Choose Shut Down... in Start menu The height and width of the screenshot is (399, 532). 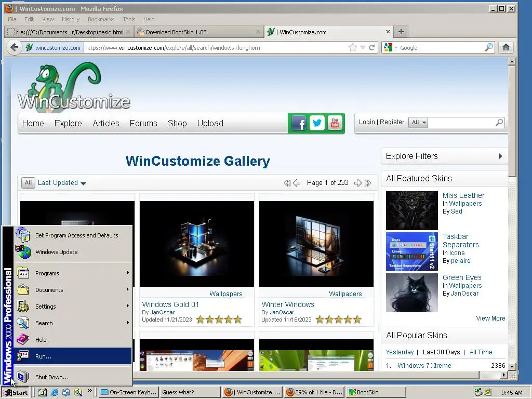click(x=73, y=377)
